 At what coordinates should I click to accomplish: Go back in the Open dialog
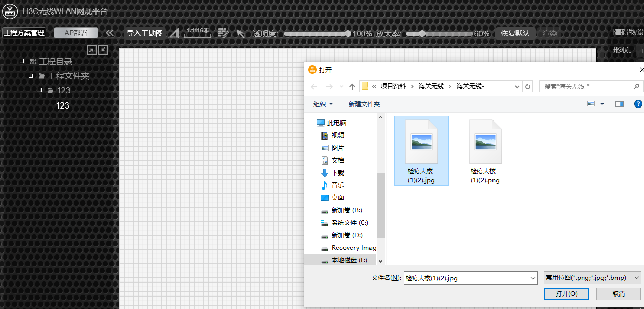pos(313,86)
